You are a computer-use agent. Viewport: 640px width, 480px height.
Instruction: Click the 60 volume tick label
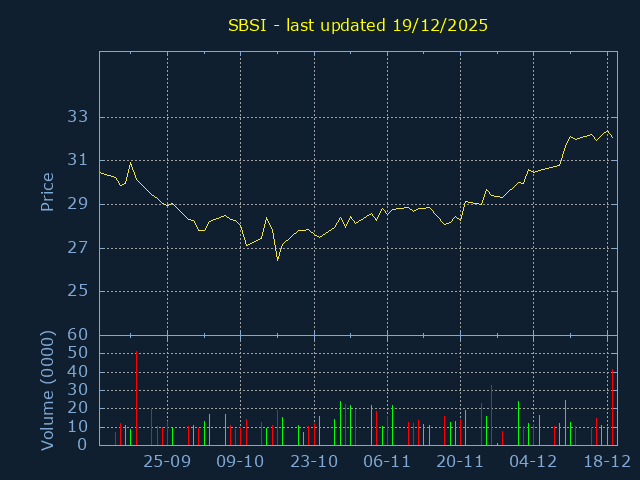(79, 335)
